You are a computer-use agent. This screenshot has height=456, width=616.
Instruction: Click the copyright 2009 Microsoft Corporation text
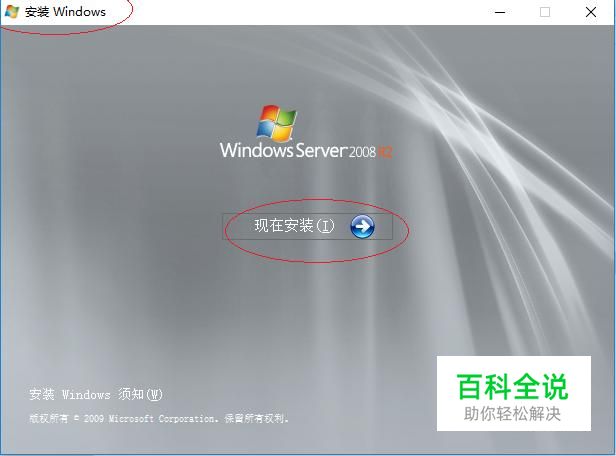[x=159, y=418]
